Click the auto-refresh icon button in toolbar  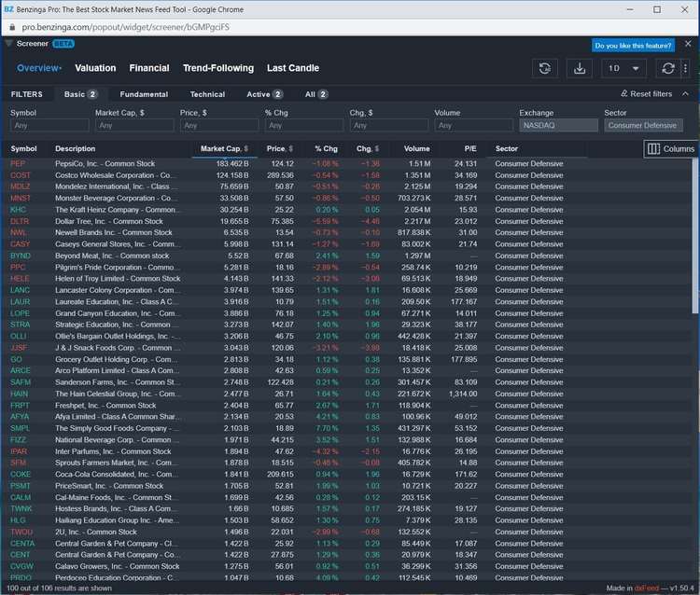click(x=545, y=68)
